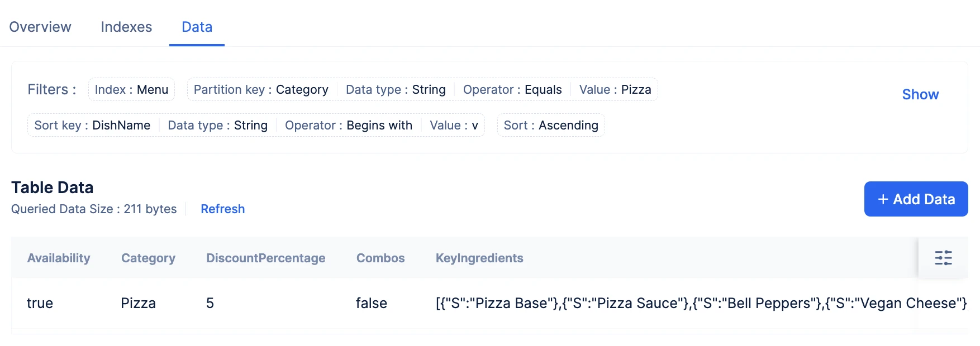The image size is (980, 346).
Task: Click the Value Pizza filter
Action: coord(615,89)
